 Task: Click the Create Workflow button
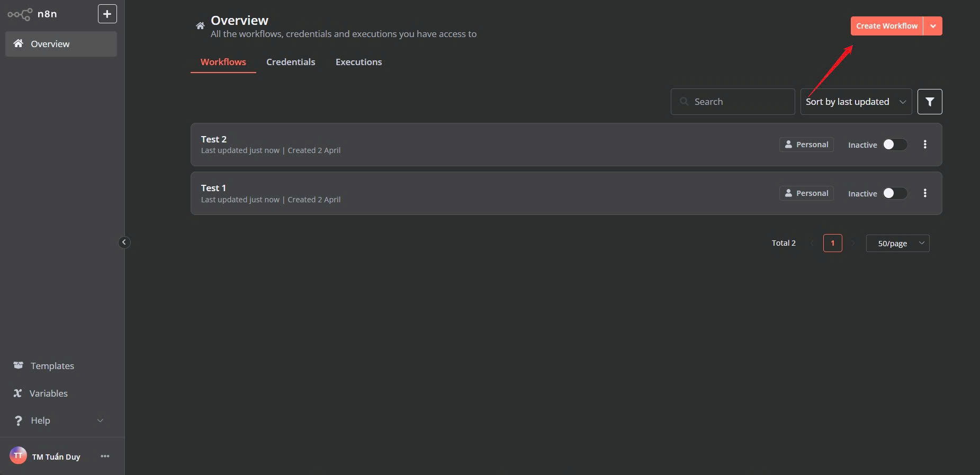tap(887, 26)
